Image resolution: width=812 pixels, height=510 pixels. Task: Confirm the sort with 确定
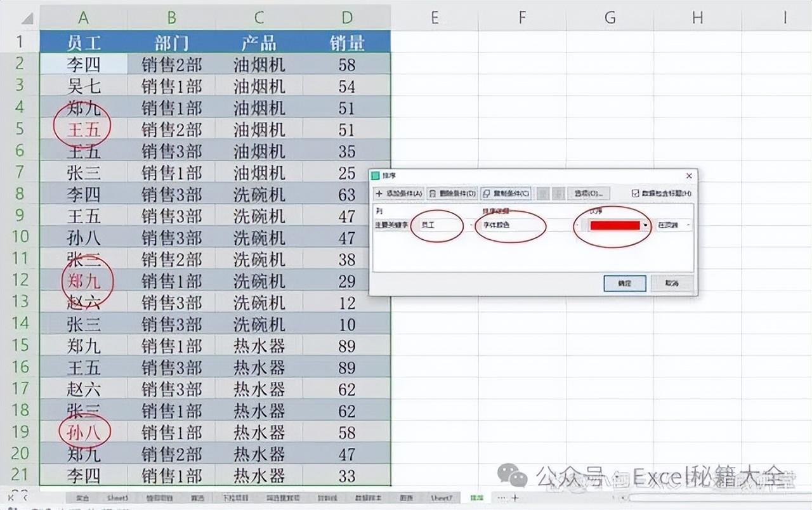[x=625, y=284]
